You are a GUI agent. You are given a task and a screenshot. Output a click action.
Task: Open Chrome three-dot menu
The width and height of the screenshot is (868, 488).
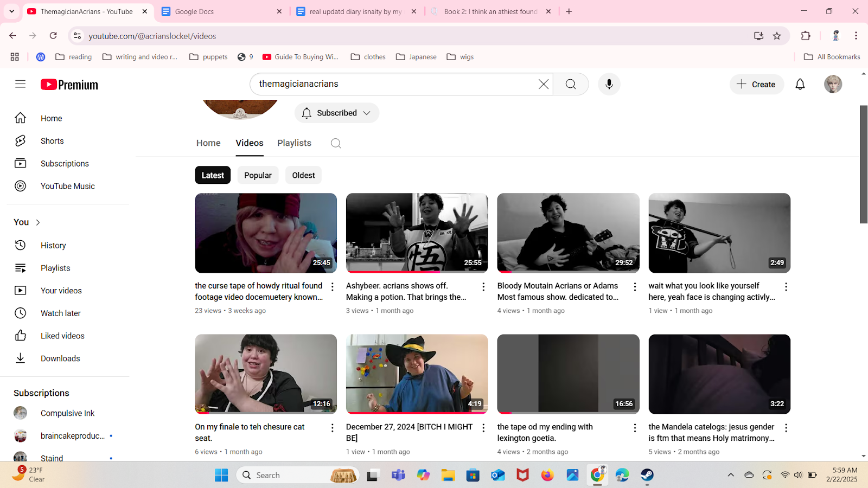856,36
